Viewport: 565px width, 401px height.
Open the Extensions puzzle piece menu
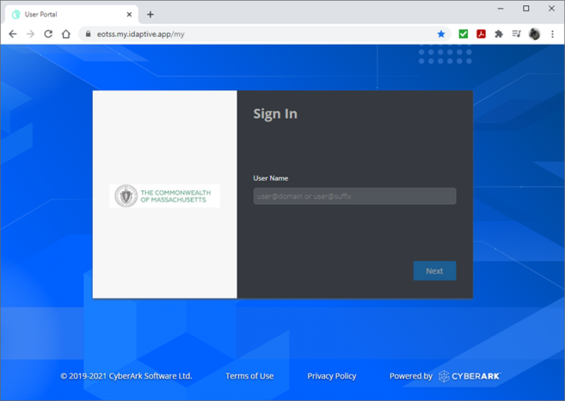(x=499, y=34)
